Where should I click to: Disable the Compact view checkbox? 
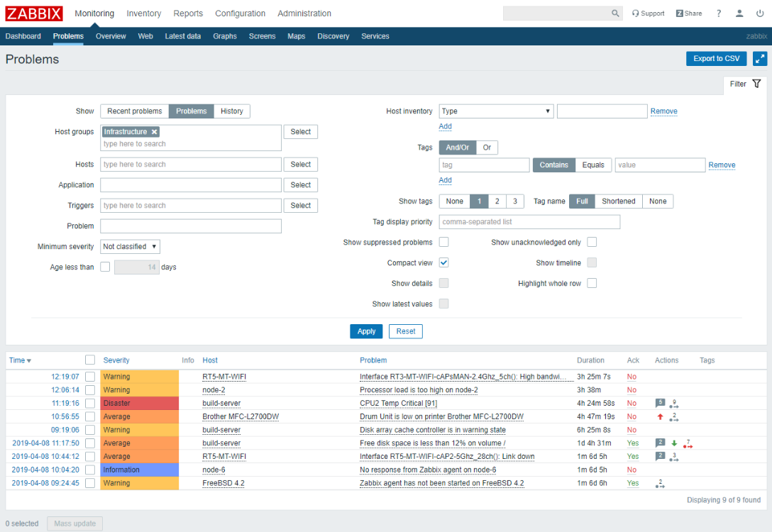tap(443, 262)
